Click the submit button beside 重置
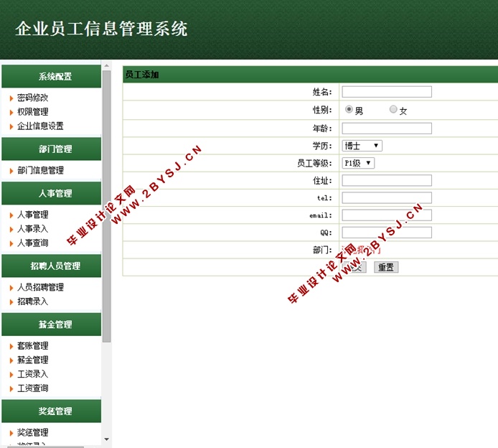This screenshot has width=498, height=448. pyautogui.click(x=354, y=267)
